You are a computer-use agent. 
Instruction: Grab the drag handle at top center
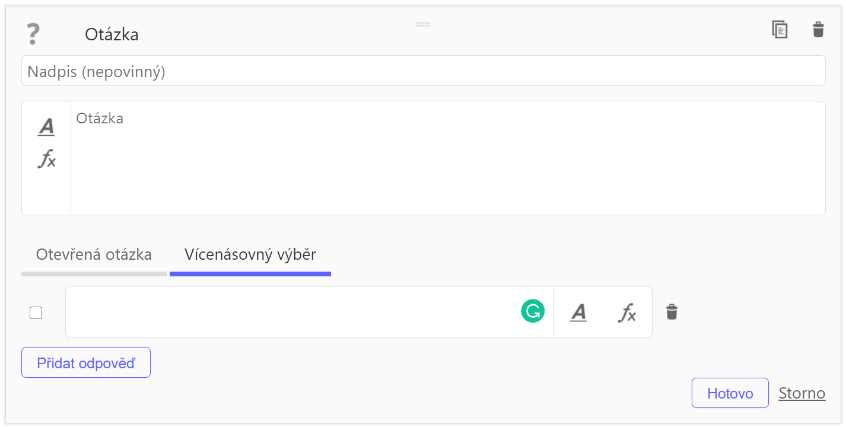click(423, 24)
